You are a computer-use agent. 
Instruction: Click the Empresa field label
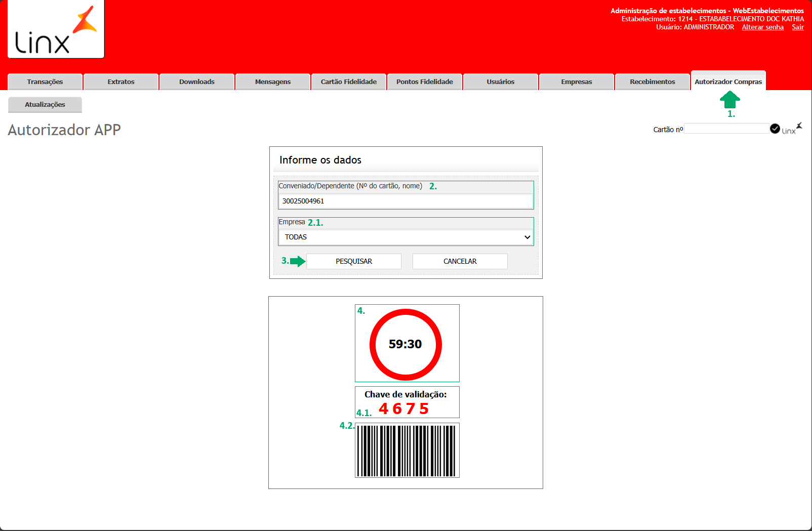coord(292,222)
